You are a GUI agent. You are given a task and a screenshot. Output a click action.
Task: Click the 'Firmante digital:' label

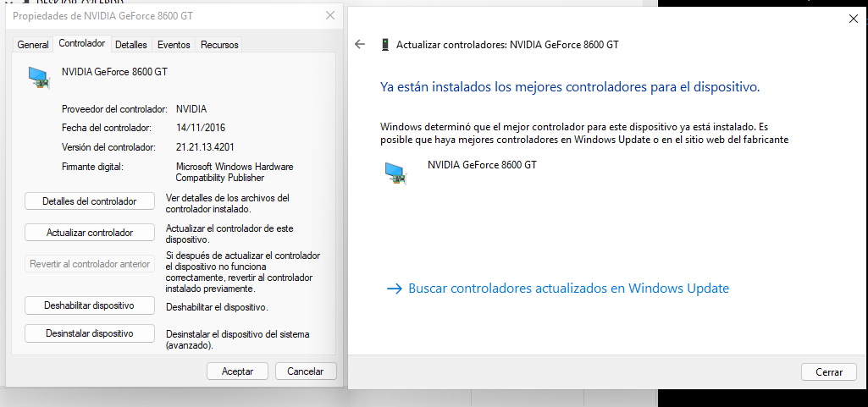92,167
